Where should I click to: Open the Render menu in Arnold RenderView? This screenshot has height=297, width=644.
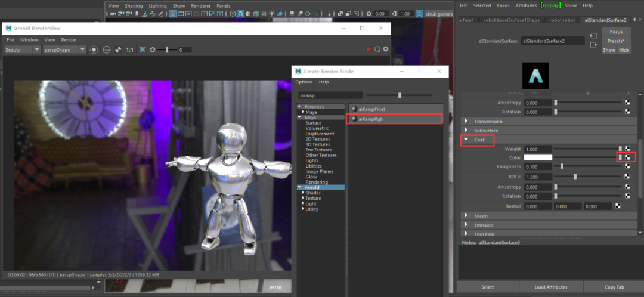[x=69, y=40]
